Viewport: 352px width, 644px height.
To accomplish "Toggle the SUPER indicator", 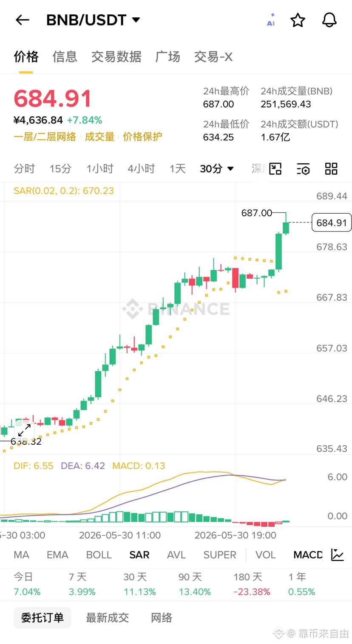I will point(220,555).
